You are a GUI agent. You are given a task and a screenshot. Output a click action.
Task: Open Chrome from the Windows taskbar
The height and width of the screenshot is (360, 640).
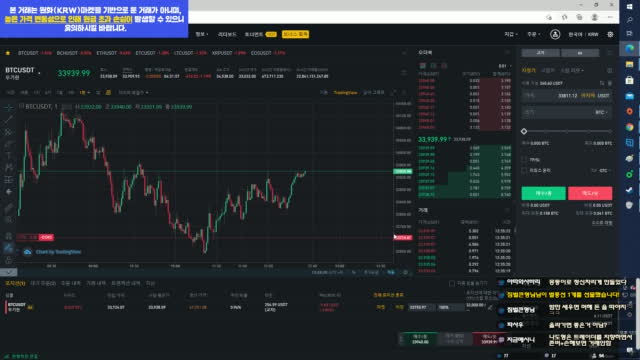pos(629,127)
